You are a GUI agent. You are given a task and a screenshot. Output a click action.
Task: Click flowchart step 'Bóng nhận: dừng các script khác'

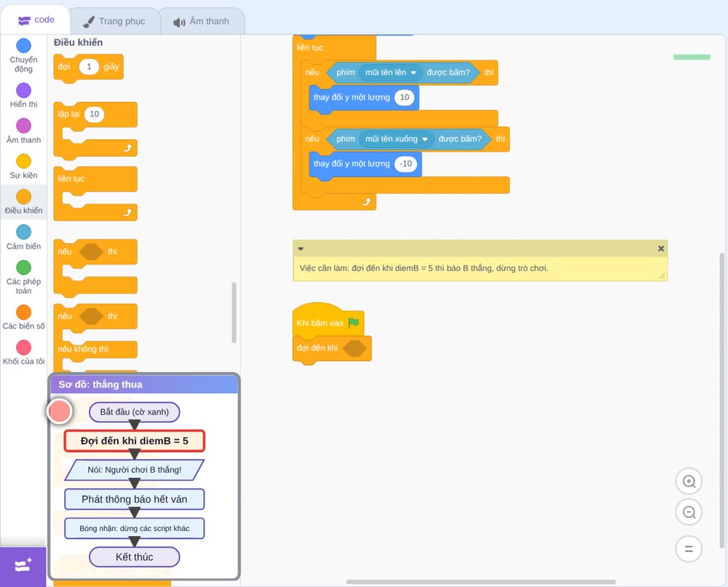(134, 528)
